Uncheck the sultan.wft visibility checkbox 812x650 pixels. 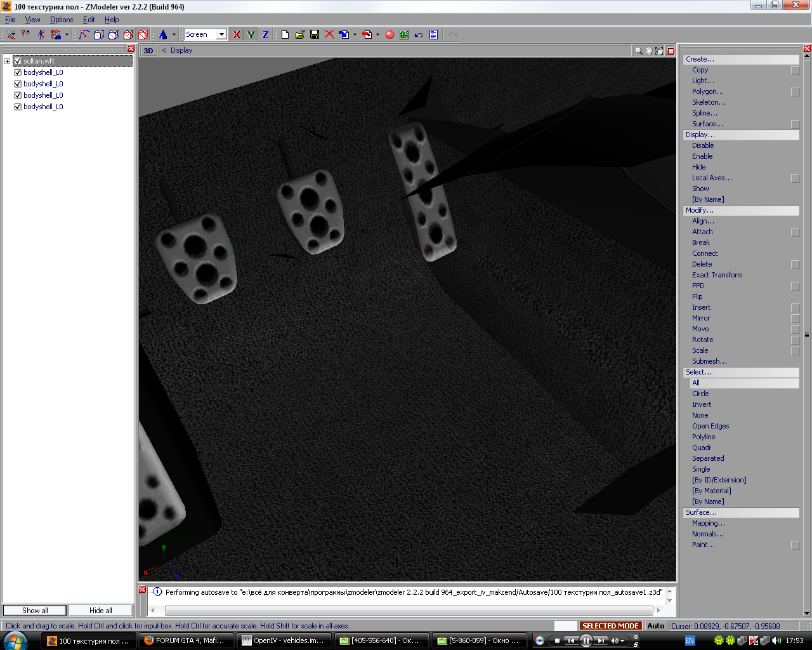pyautogui.click(x=18, y=61)
